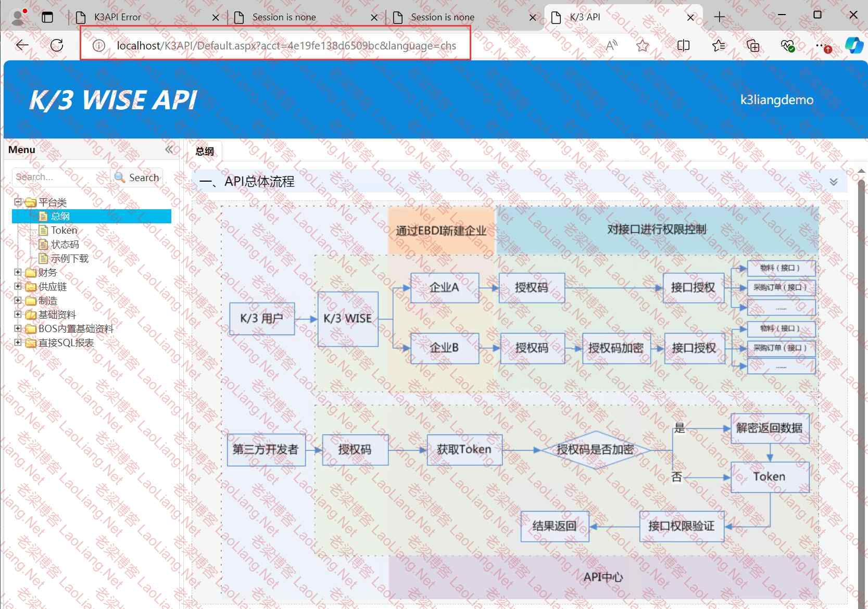Click the 获取Token box in flowchart
Image resolution: width=868 pixels, height=609 pixels.
click(464, 450)
